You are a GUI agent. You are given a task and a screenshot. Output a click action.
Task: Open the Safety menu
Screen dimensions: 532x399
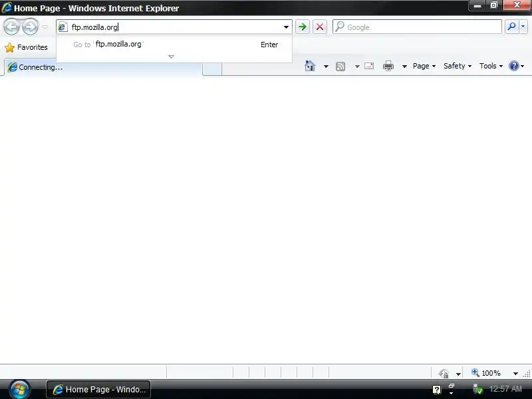point(458,66)
